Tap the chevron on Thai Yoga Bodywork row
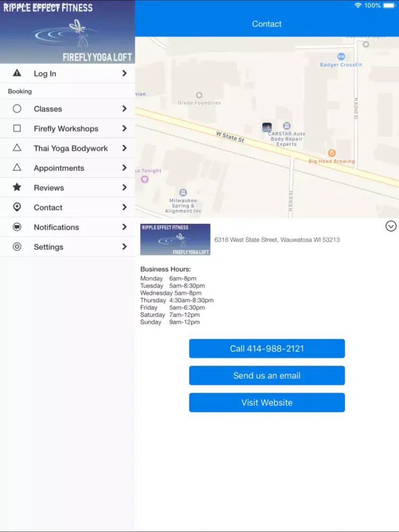The height and width of the screenshot is (532, 399). click(124, 148)
